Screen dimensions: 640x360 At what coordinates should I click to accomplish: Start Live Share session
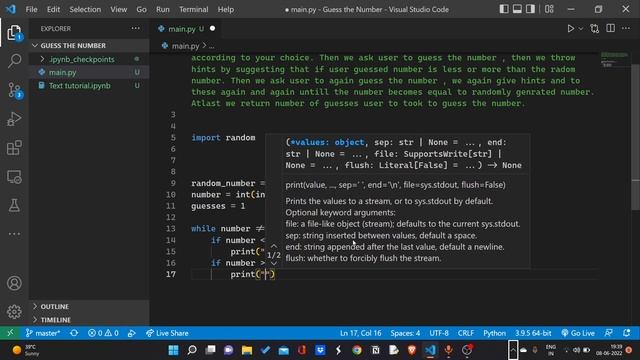167,333
